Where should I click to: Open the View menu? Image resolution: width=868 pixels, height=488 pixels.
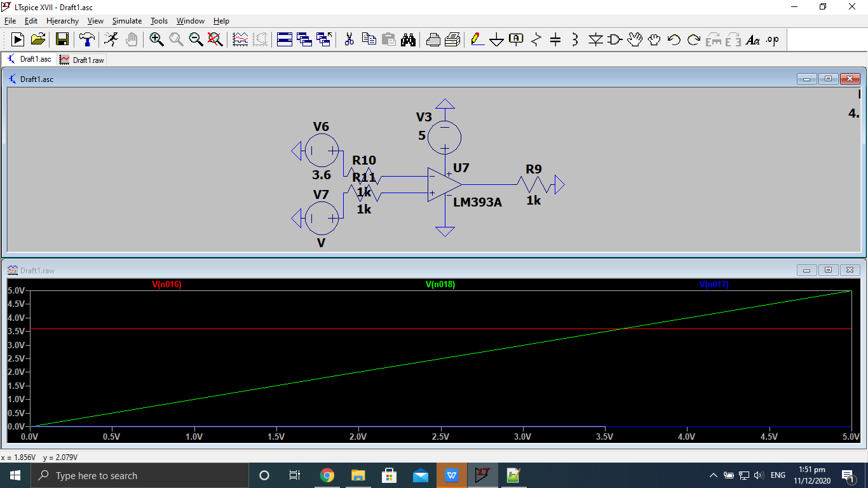95,21
